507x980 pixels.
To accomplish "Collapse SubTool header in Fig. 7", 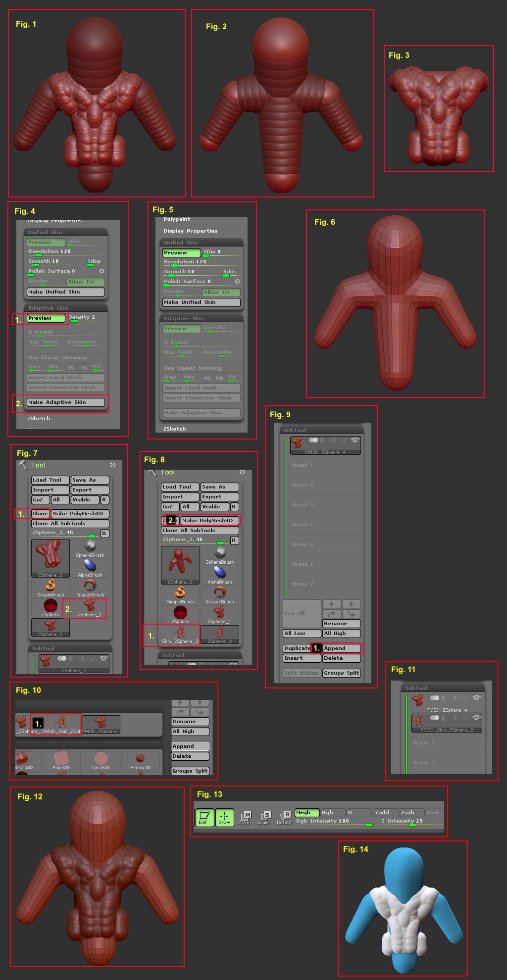I will (70, 648).
